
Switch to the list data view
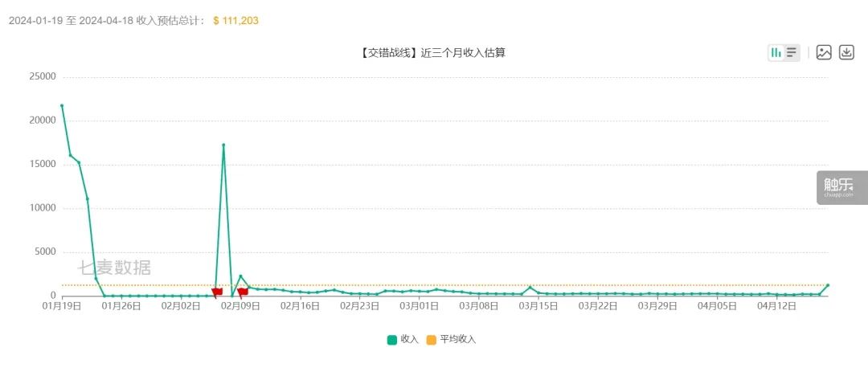click(792, 52)
